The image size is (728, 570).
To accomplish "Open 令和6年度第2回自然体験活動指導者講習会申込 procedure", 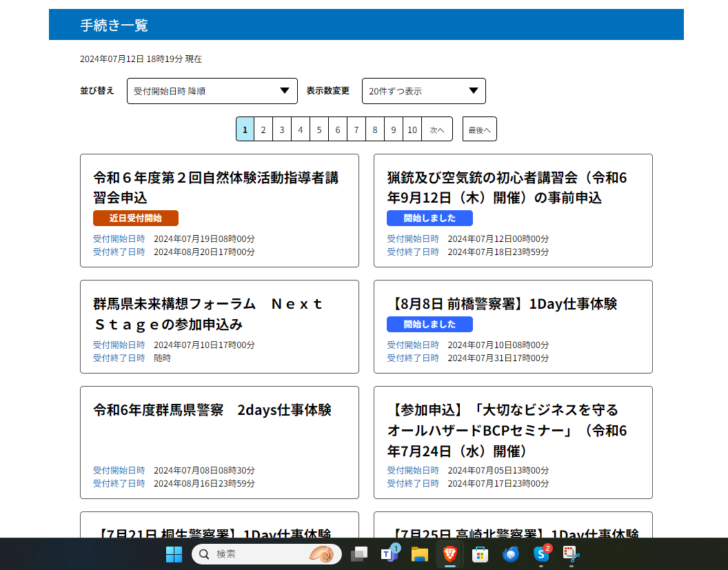I will pyautogui.click(x=216, y=187).
